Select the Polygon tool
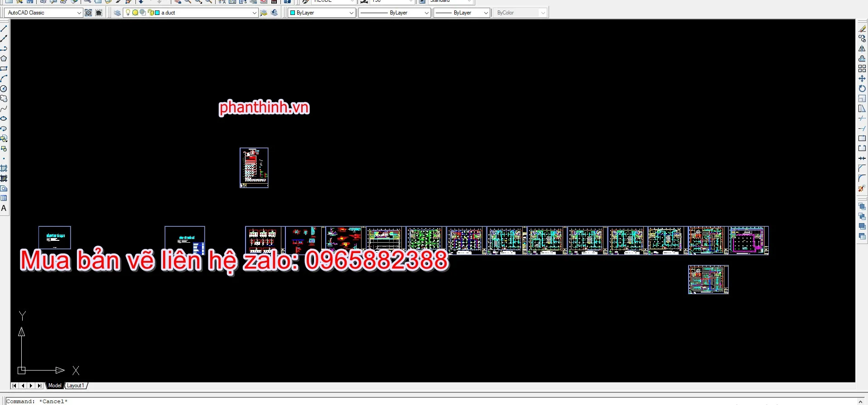Image resolution: width=868 pixels, height=405 pixels. (x=4, y=59)
